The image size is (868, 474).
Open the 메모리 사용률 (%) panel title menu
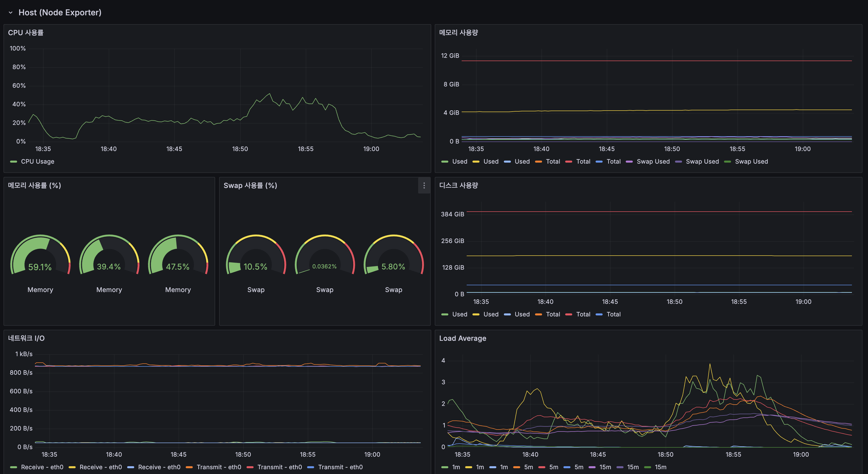click(x=34, y=185)
